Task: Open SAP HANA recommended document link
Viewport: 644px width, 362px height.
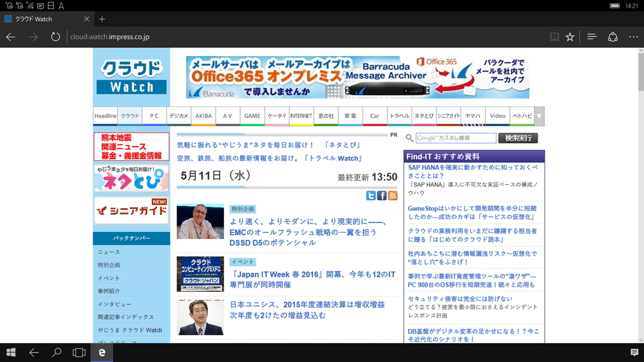Action: point(473,171)
